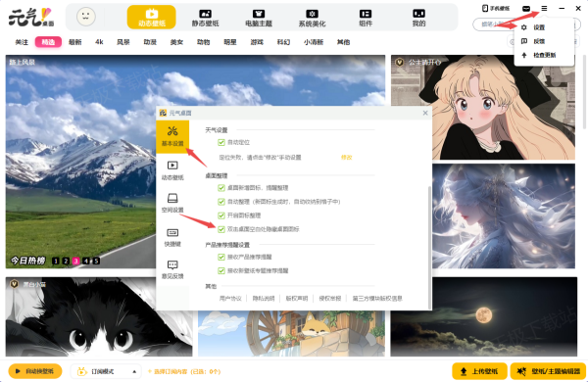Switch to the 4k category tab
Screen dimensions: 588x382
[x=99, y=42]
